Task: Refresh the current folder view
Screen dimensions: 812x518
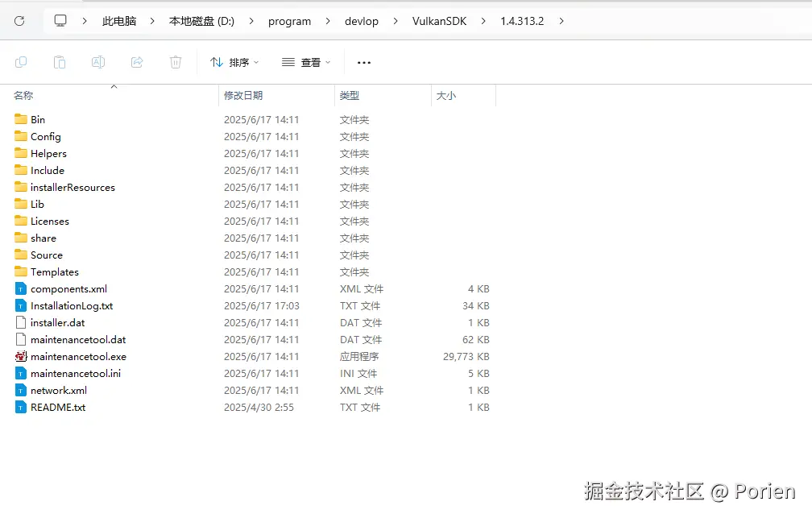Action: click(x=19, y=21)
